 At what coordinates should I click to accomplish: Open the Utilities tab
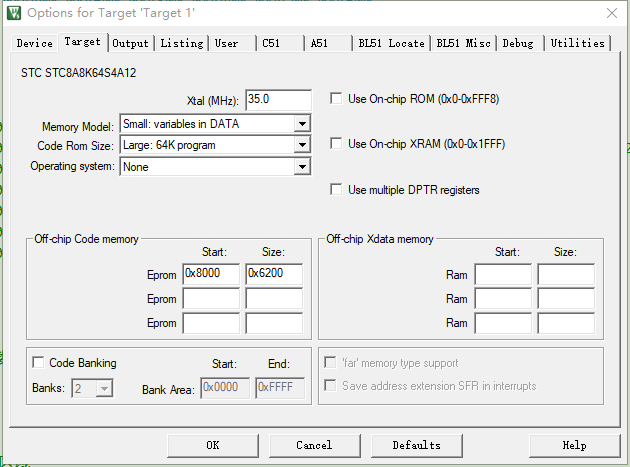pos(577,43)
